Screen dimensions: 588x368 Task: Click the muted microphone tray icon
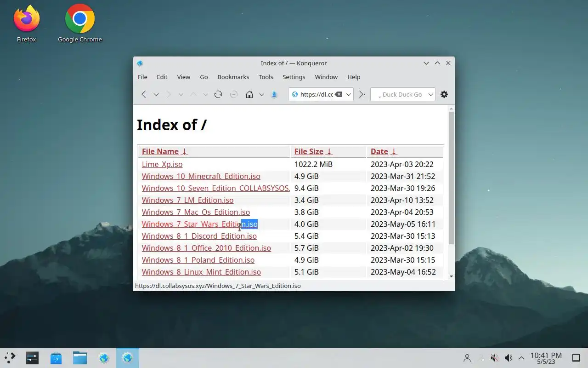coord(495,358)
